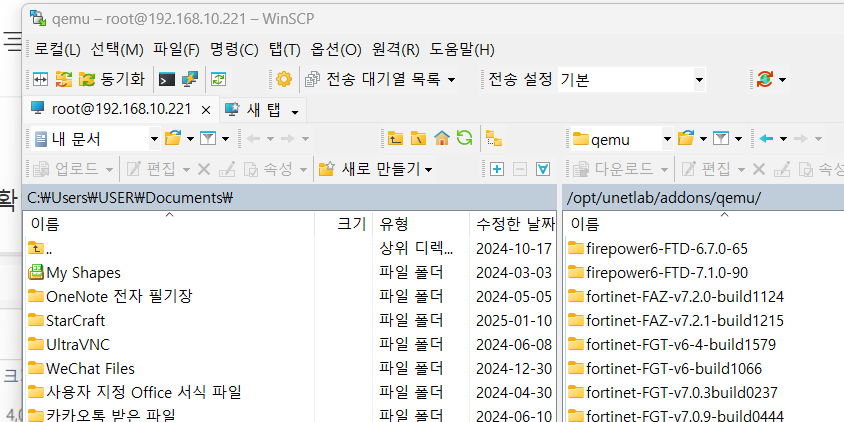This screenshot has height=422, width=844.
Task: Sort local files by 유형 column
Action: [421, 223]
